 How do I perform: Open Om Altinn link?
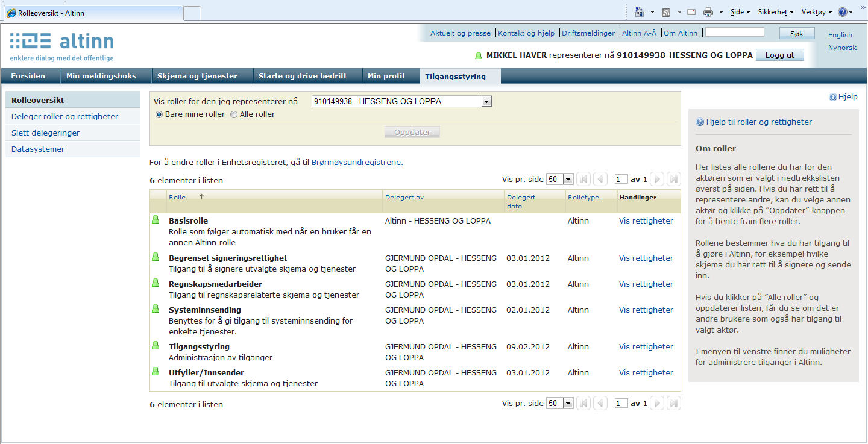pos(681,33)
